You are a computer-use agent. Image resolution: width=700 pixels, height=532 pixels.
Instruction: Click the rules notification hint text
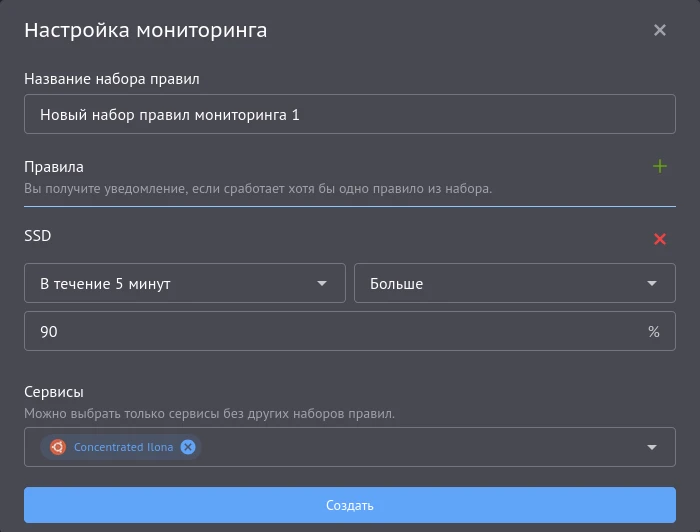[x=258, y=188]
